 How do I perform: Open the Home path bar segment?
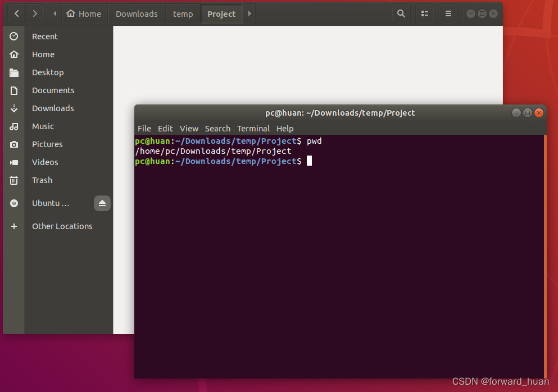click(x=84, y=14)
